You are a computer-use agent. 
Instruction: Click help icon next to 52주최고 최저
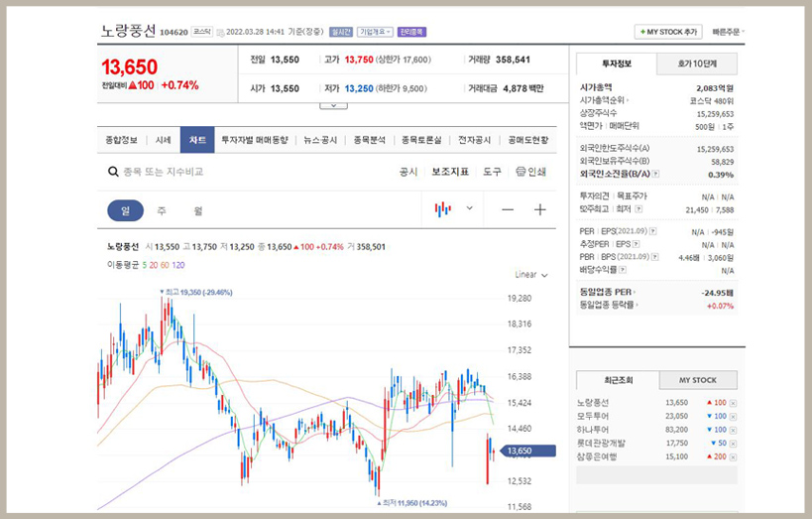tap(638, 209)
